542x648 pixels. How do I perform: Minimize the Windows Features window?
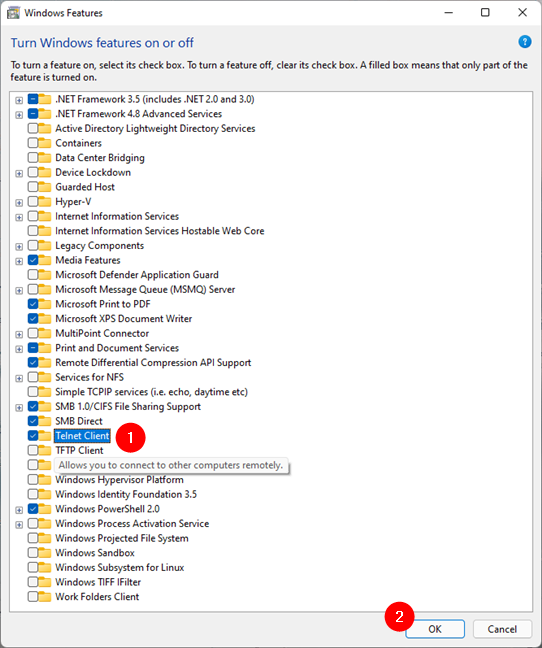click(449, 13)
